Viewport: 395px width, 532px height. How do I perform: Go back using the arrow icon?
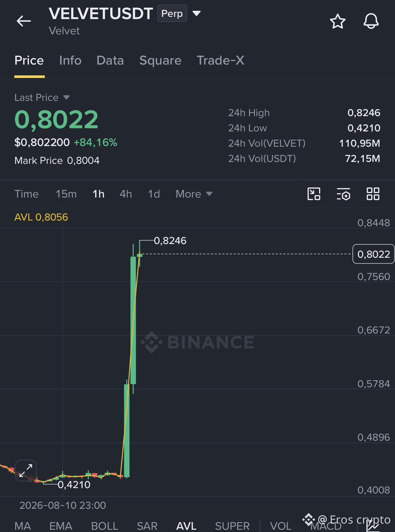24,21
